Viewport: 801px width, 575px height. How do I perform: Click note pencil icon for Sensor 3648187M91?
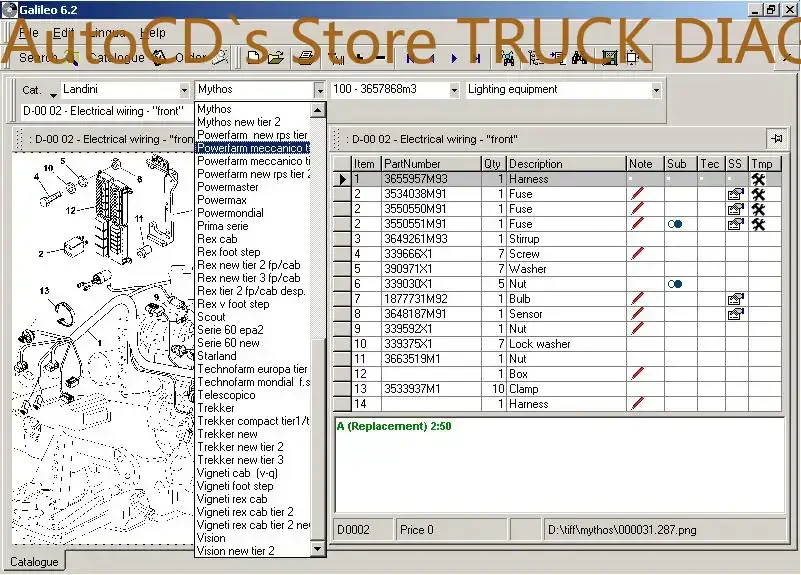tap(637, 314)
